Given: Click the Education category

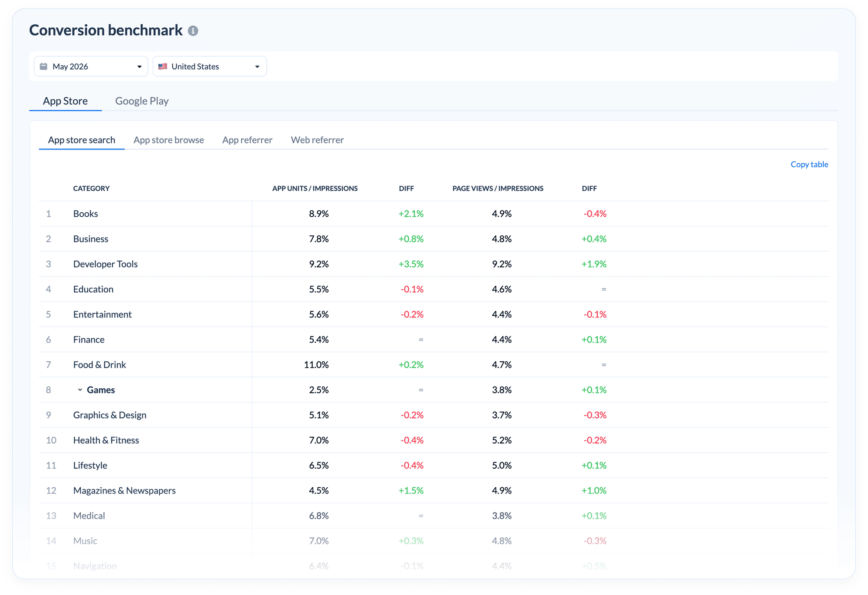Looking at the screenshot, I should coord(93,289).
